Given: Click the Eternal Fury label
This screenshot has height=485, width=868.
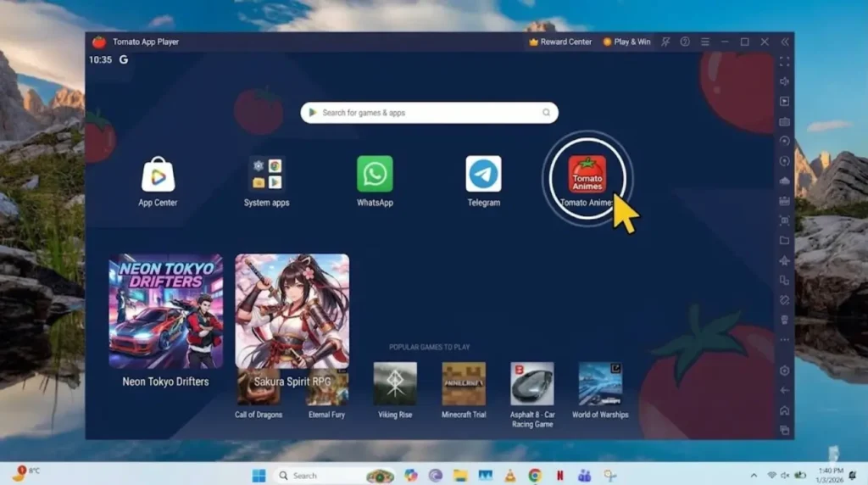Looking at the screenshot, I should coord(326,415).
